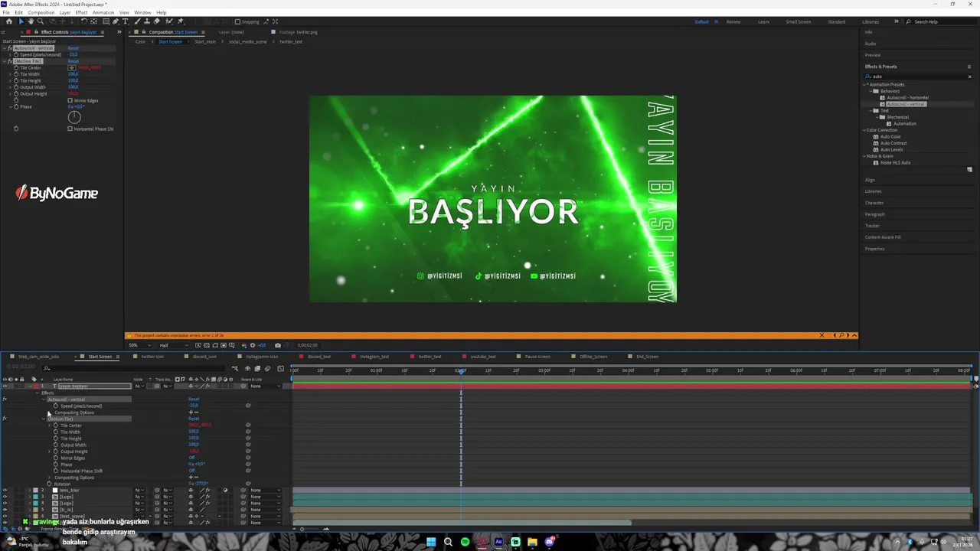Switch to the Review workspace

(733, 21)
